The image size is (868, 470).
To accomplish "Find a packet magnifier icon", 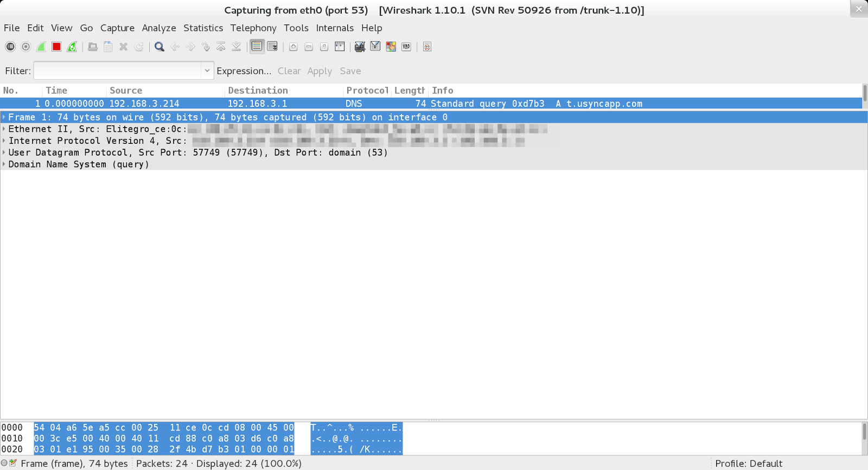I will point(159,47).
